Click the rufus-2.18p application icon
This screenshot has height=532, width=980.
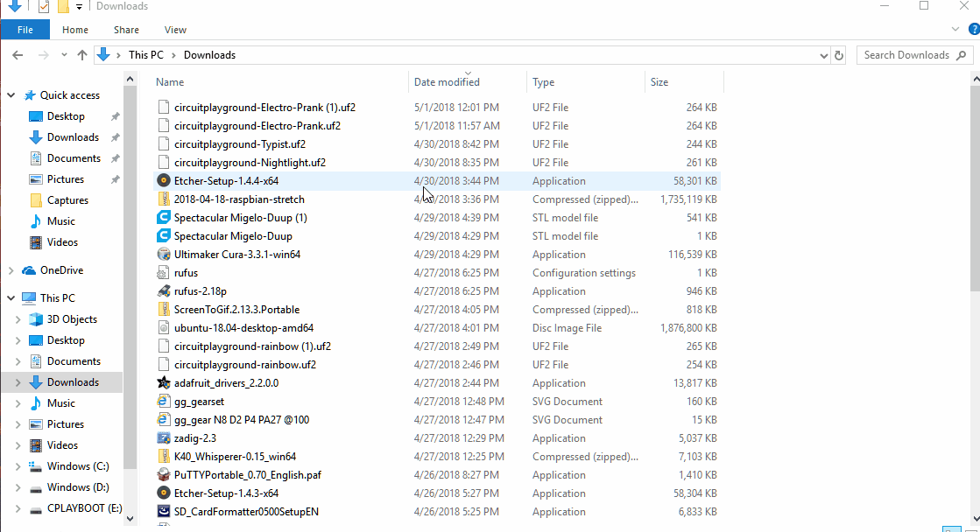coord(163,291)
